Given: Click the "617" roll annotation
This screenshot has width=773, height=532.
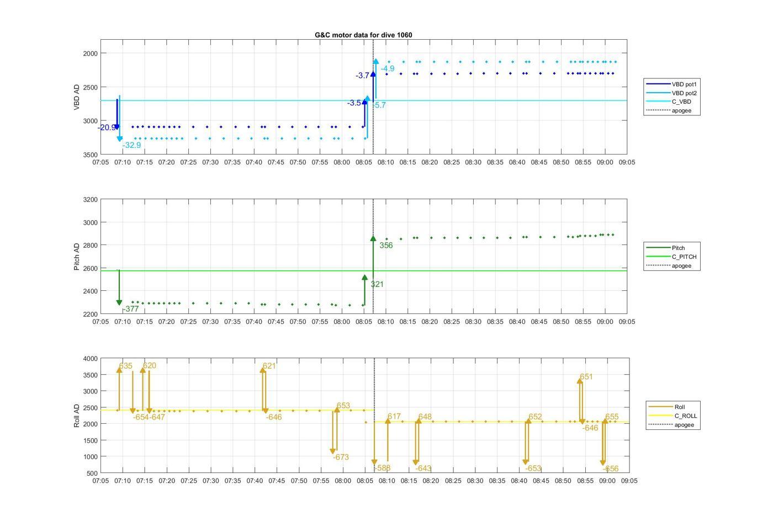Looking at the screenshot, I should coord(394,417).
